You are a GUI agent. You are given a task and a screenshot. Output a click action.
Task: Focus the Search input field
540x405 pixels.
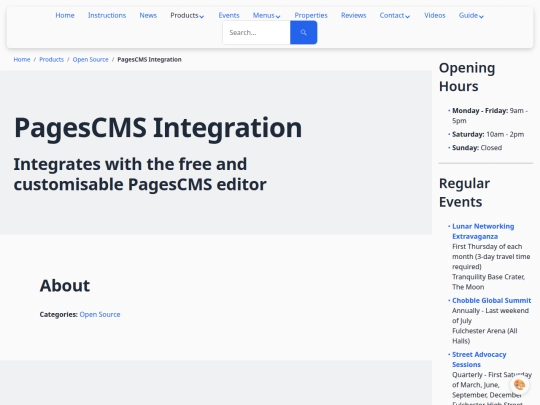coord(257,32)
